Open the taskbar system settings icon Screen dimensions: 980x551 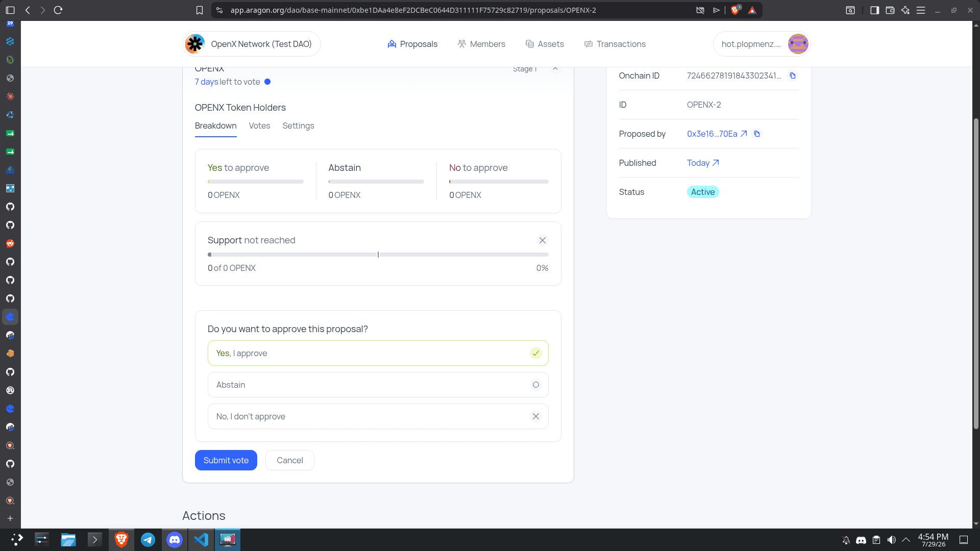point(42,540)
